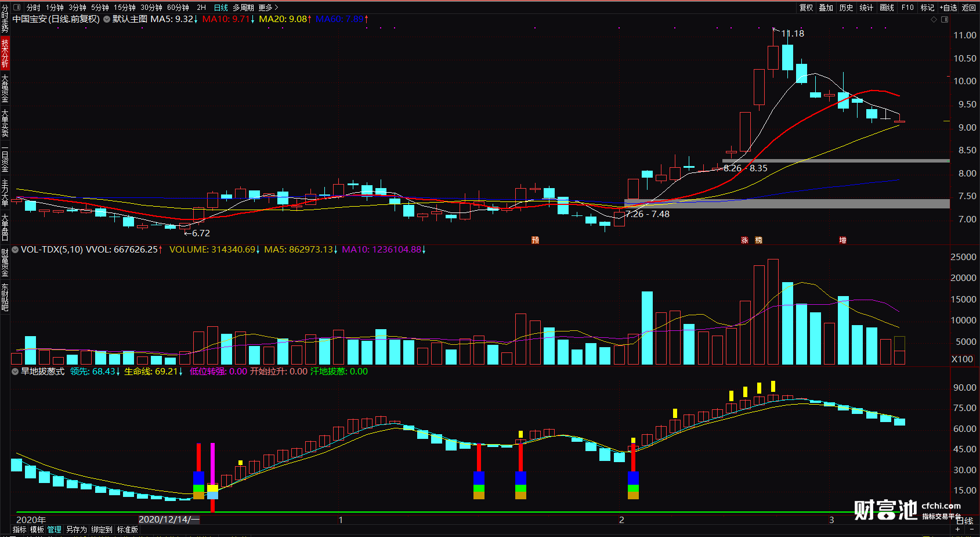Select the 5分钟 period
This screenshot has height=537, width=980.
coord(100,8)
